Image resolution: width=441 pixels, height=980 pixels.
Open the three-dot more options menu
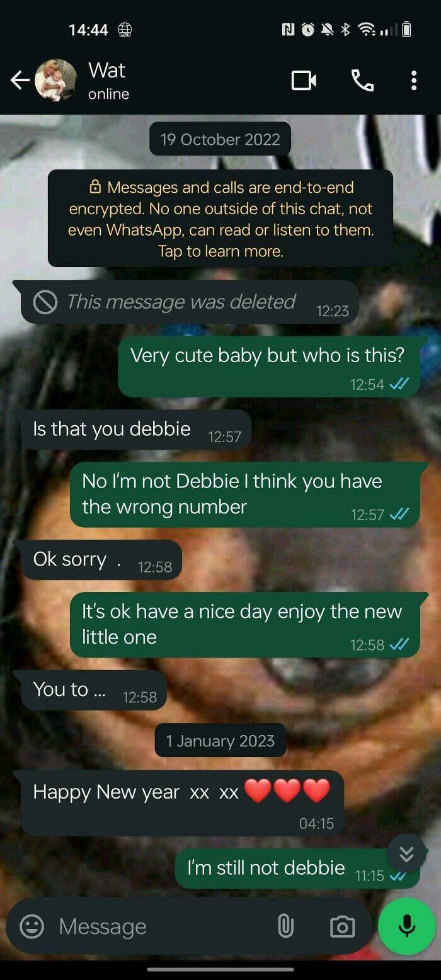(x=413, y=80)
